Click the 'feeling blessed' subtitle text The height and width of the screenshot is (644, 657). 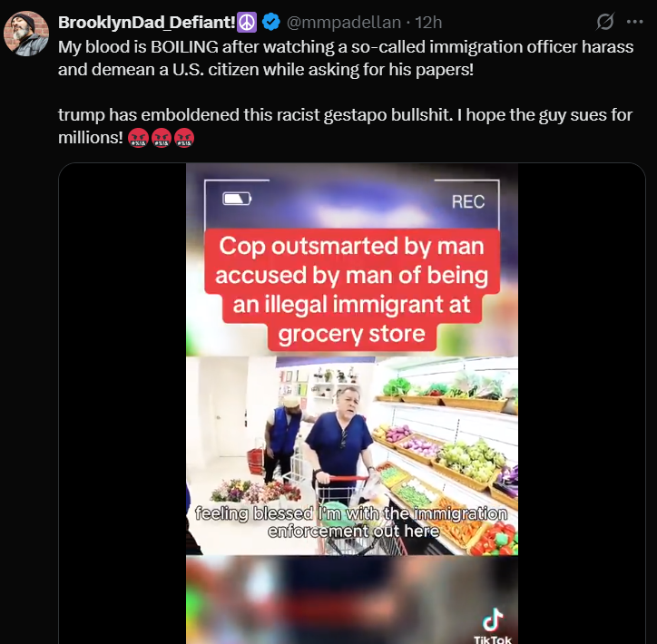point(351,522)
